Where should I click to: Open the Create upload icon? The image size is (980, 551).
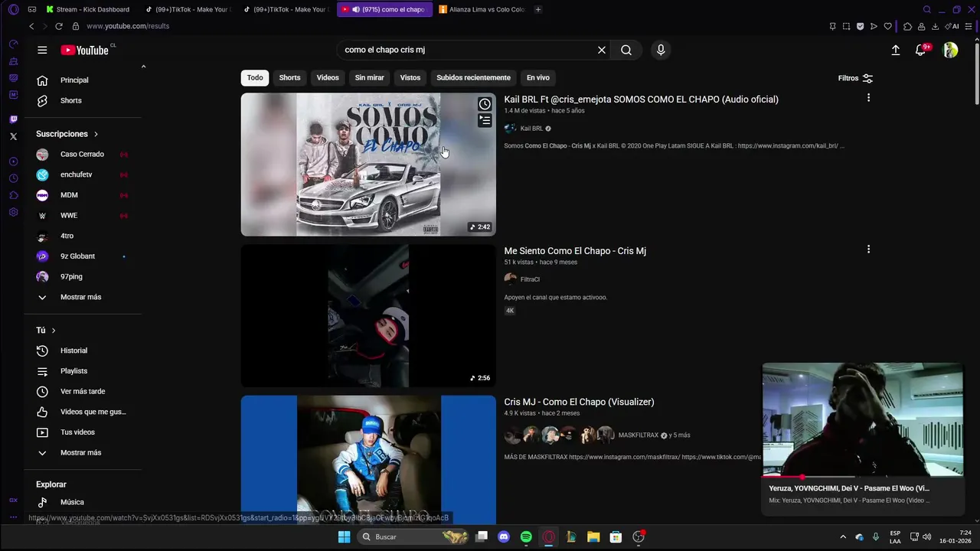896,50
